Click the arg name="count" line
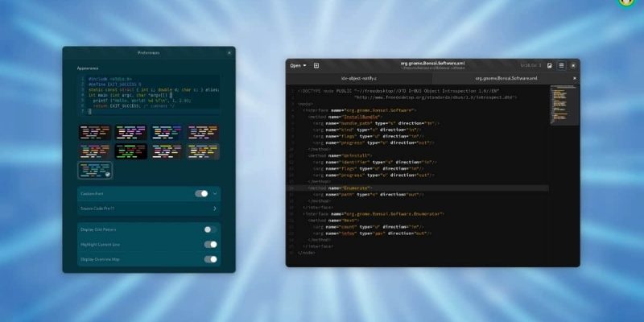 369,227
